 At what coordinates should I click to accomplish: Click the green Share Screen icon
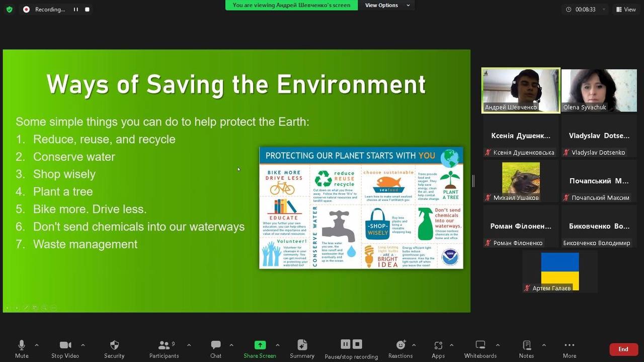pyautogui.click(x=260, y=345)
